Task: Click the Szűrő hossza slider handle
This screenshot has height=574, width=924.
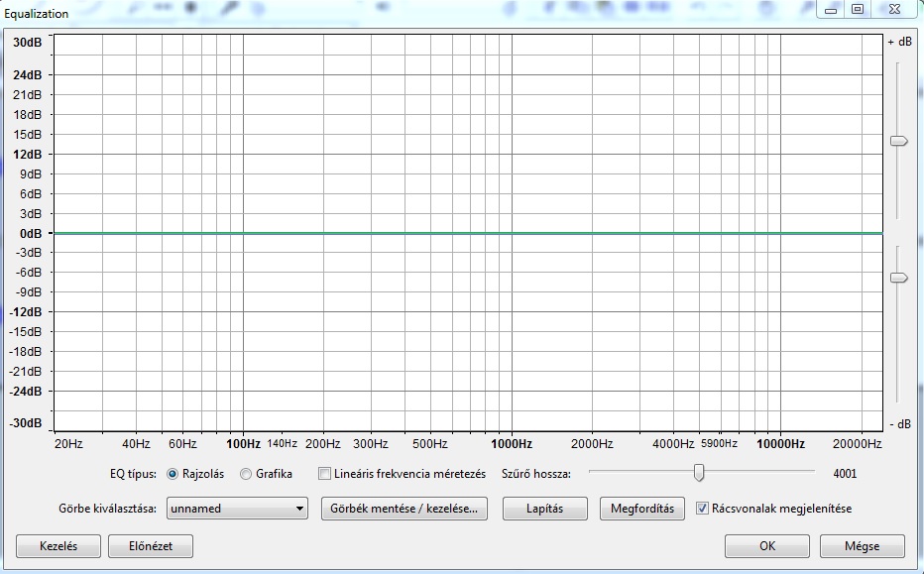Action: [699, 473]
